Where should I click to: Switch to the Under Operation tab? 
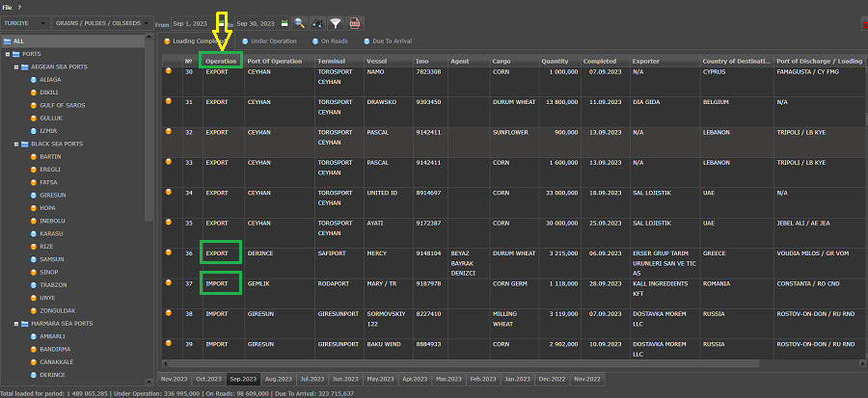(269, 40)
